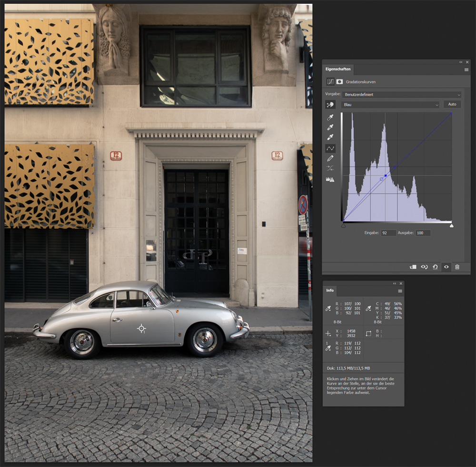Collapse the Eigenschaften panel with double arrows
The image size is (476, 467).
461,62
